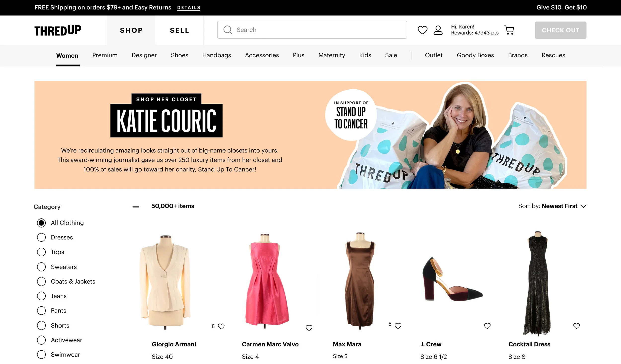The image size is (621, 364).
Task: Click magnifying glass search icon
Action: pyautogui.click(x=228, y=30)
